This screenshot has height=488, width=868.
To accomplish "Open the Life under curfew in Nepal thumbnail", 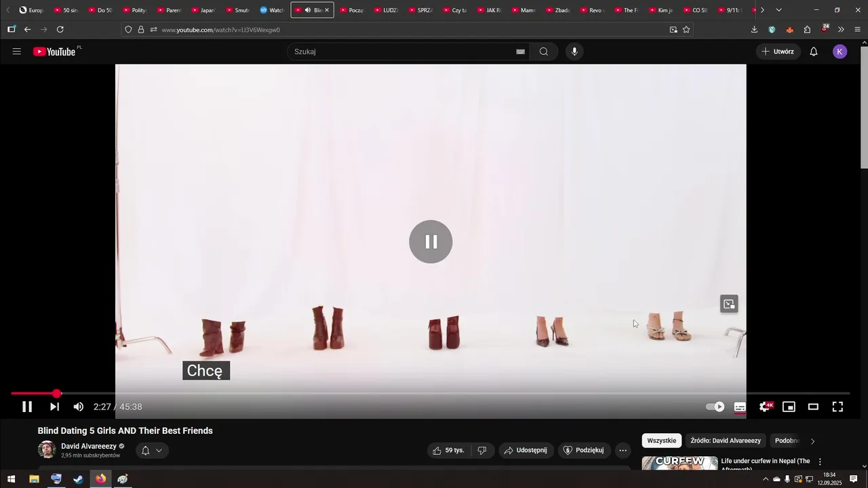I will point(679,463).
